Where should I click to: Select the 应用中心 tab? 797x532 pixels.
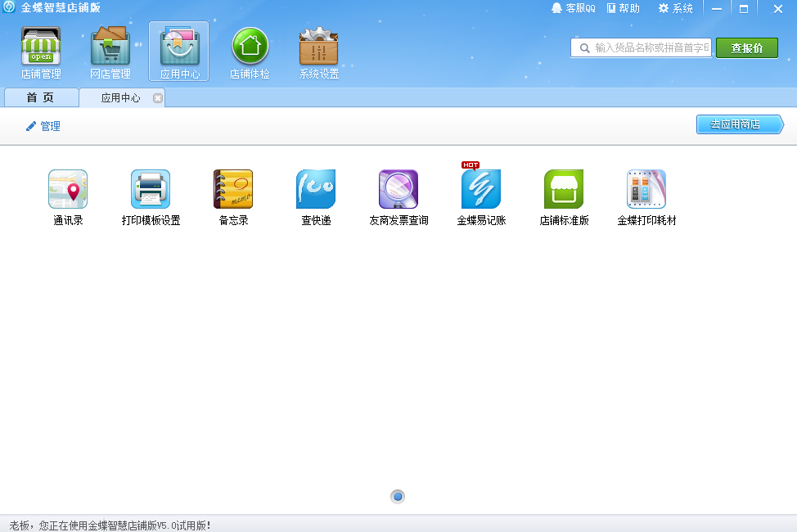tap(121, 97)
